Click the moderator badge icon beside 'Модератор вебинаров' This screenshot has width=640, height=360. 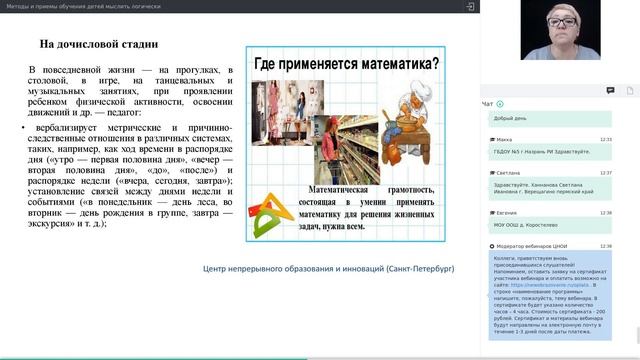[x=492, y=247]
